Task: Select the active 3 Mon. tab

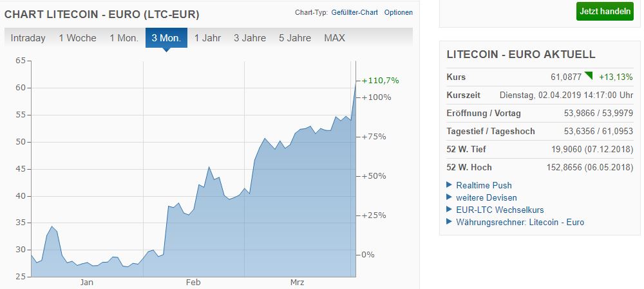Action: point(166,38)
